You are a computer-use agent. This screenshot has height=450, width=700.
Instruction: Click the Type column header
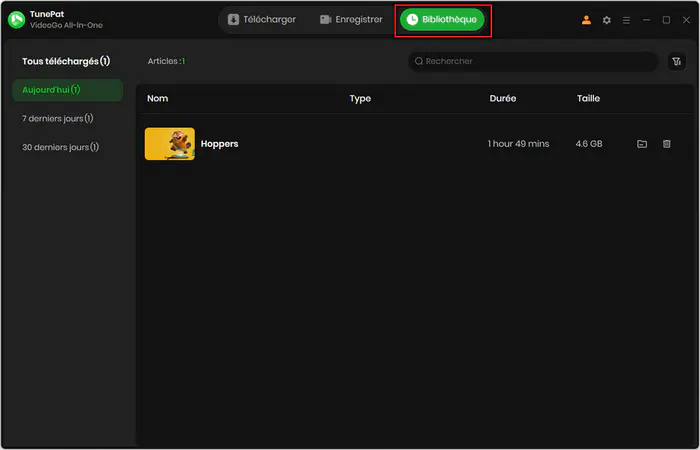click(x=360, y=99)
